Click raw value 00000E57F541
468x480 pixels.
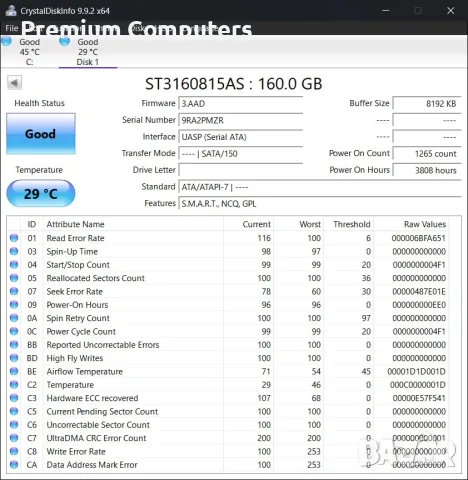pos(419,398)
